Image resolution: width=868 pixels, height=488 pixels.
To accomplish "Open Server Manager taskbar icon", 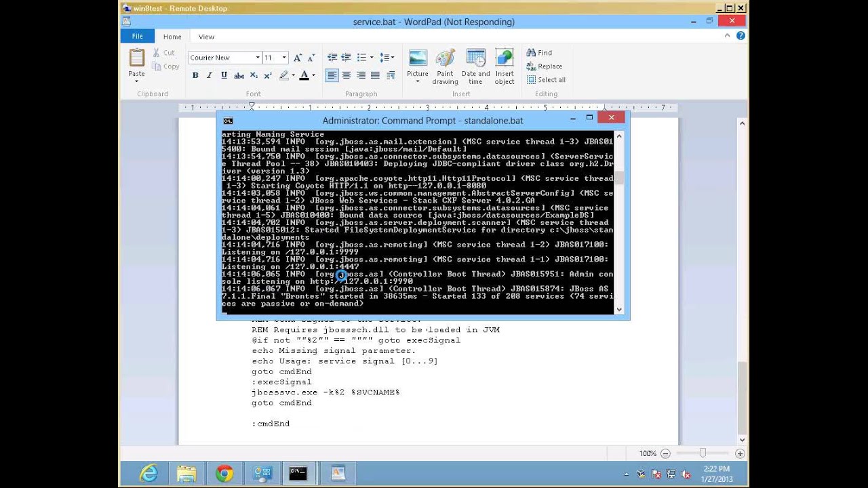I will pyautogui.click(x=262, y=473).
